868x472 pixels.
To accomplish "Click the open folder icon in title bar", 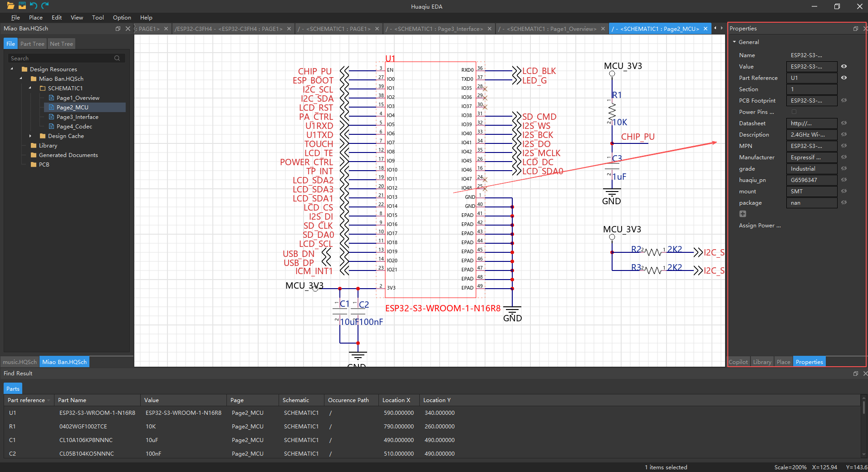I will tap(10, 5).
